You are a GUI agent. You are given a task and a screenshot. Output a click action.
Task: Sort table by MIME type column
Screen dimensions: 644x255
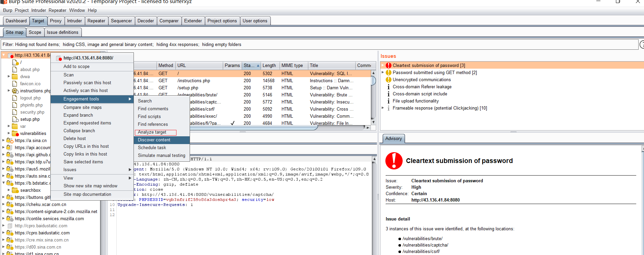pyautogui.click(x=294, y=66)
